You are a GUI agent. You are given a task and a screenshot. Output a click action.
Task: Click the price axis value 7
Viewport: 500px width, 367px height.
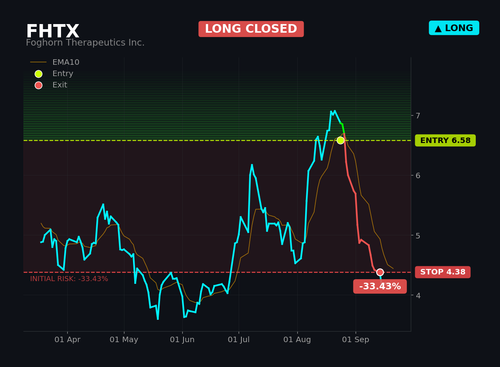click(x=418, y=116)
